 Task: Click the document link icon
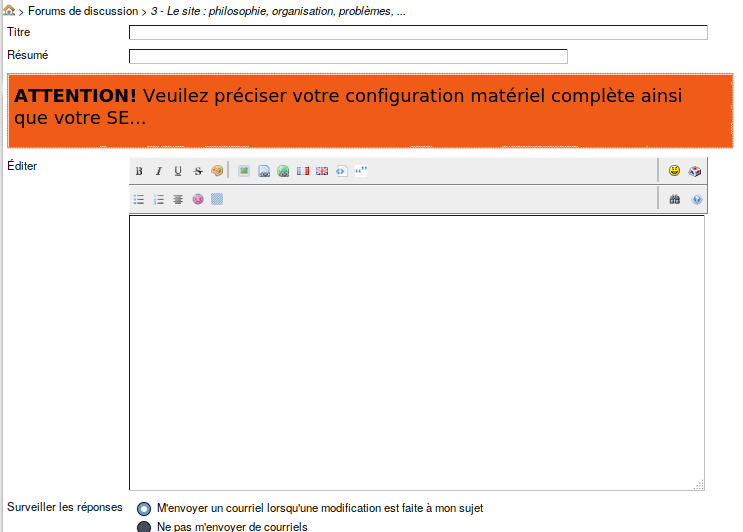[x=264, y=171]
